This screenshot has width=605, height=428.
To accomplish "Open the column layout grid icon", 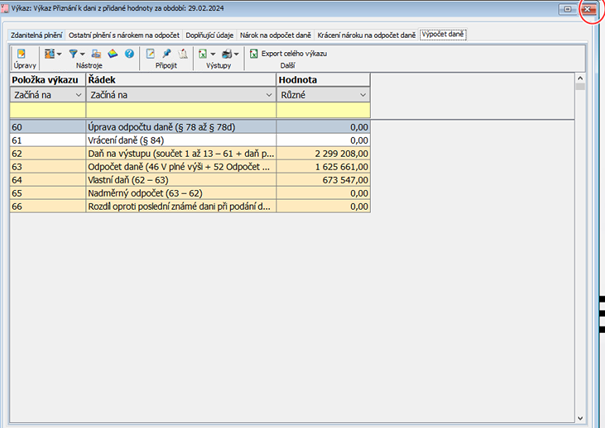I will 49,53.
